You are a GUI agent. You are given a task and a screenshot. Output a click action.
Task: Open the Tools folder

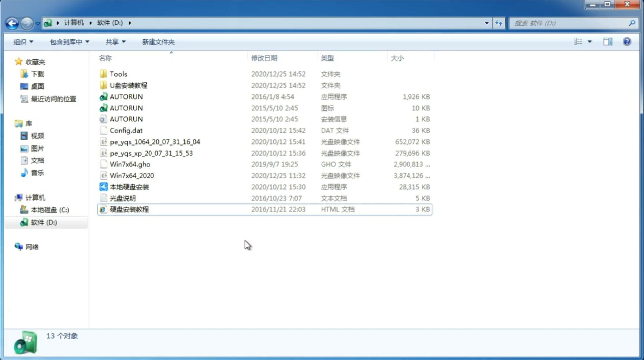(118, 74)
